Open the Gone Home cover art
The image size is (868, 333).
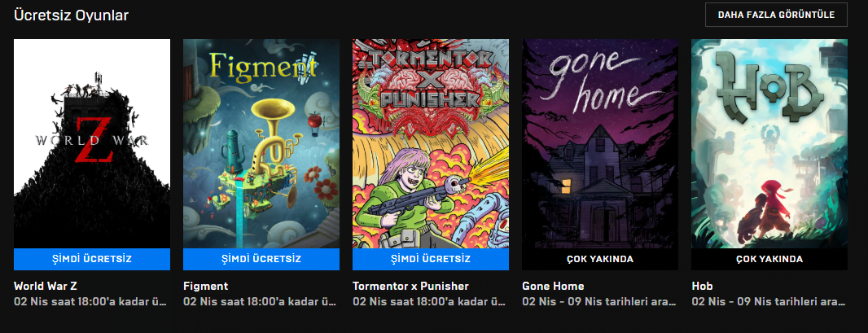600,143
